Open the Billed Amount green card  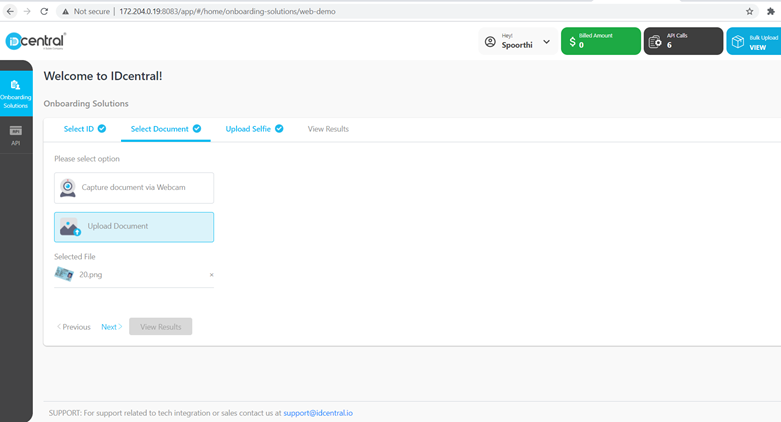click(601, 41)
